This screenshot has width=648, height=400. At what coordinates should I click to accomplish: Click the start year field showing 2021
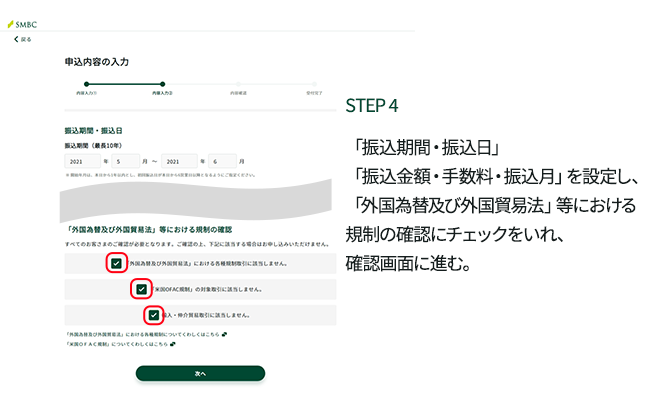click(83, 161)
